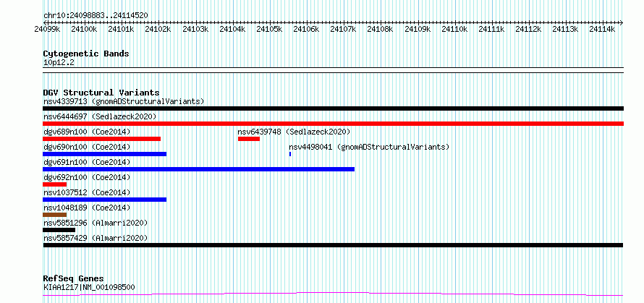644x303 pixels.
Task: Click the 24106k ruler tick label
Action: click(306, 29)
